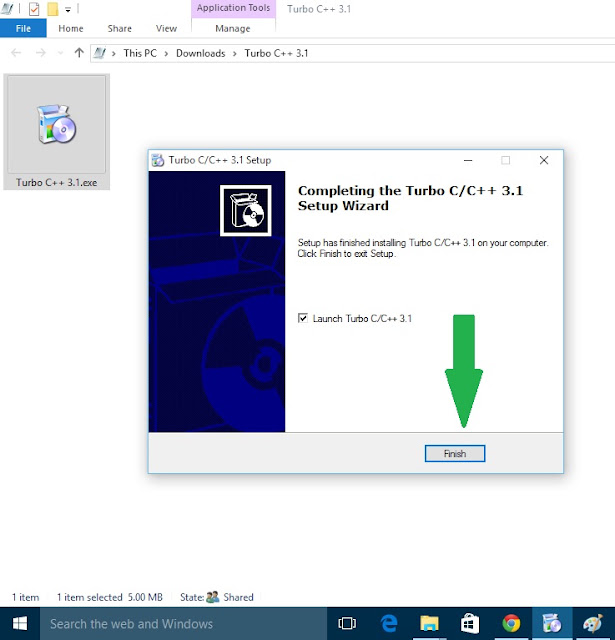This screenshot has height=640, width=615.
Task: Open the Paint app taskbar icon
Action: [593, 623]
